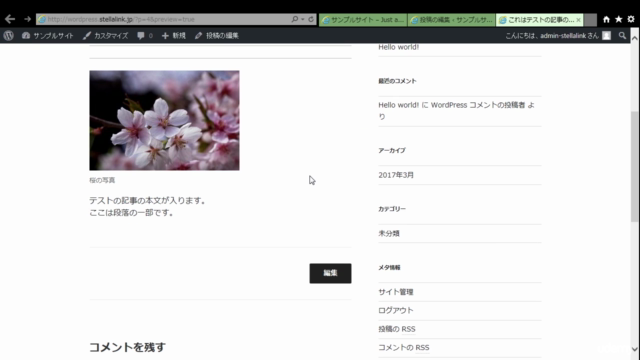Open the 2017年3月 archive link
This screenshot has width=640, height=360.
point(396,175)
